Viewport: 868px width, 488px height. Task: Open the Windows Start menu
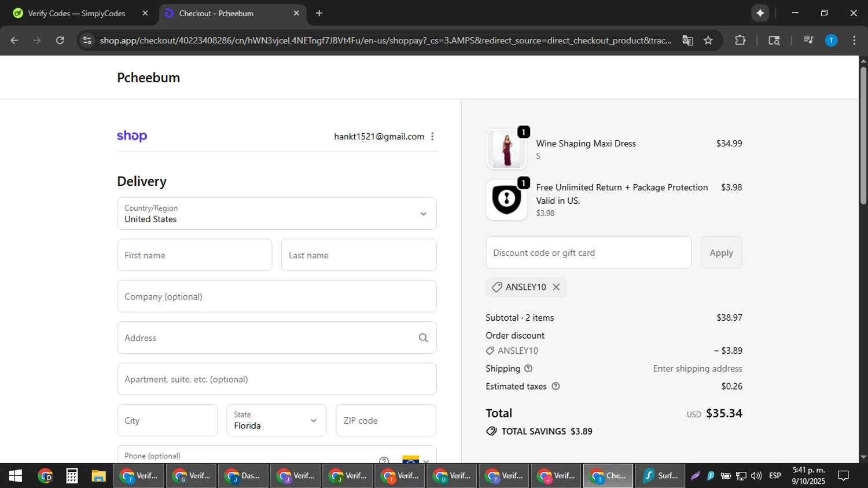16,476
